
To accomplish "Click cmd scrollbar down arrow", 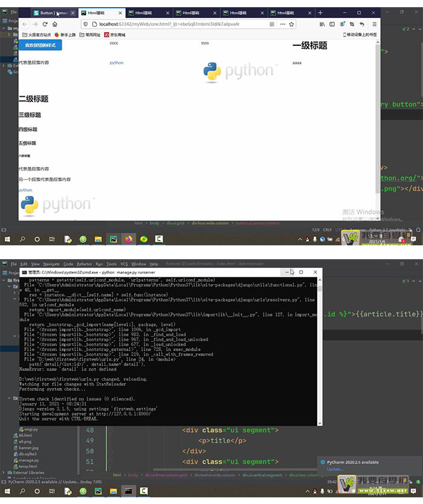I will pos(320,423).
